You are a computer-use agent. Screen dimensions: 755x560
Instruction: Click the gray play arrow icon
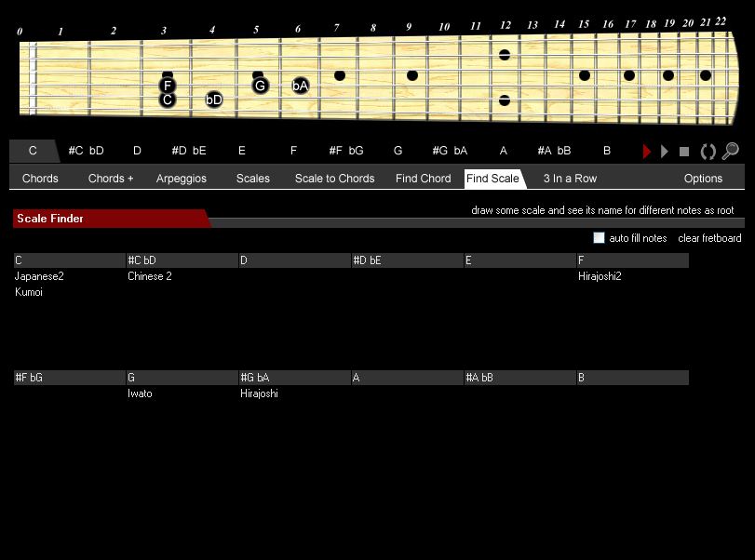point(666,150)
